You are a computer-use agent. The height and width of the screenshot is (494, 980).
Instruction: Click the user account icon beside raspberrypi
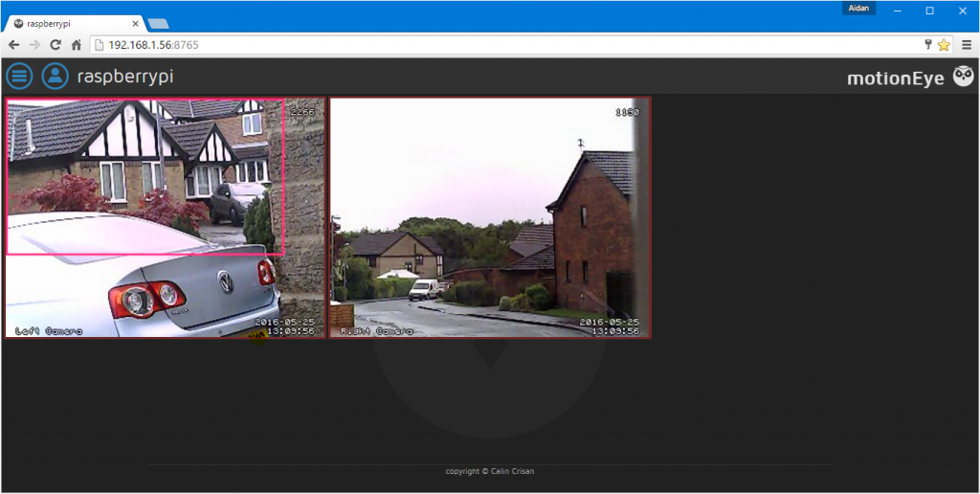click(x=56, y=77)
